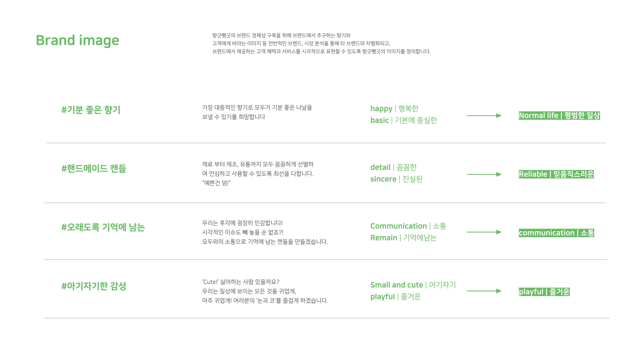Click the communication | 소통 highlighted tag

point(556,233)
